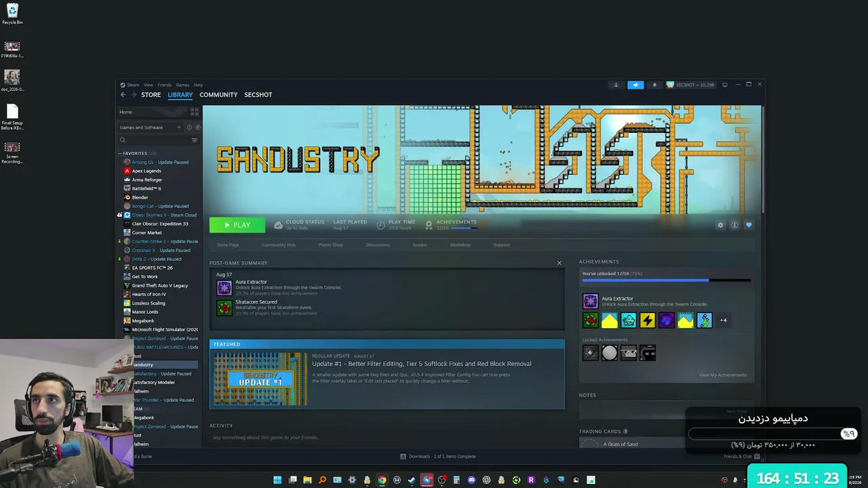
Task: Select Clair Obscur: Expedition 33 in library
Action: coord(160,224)
